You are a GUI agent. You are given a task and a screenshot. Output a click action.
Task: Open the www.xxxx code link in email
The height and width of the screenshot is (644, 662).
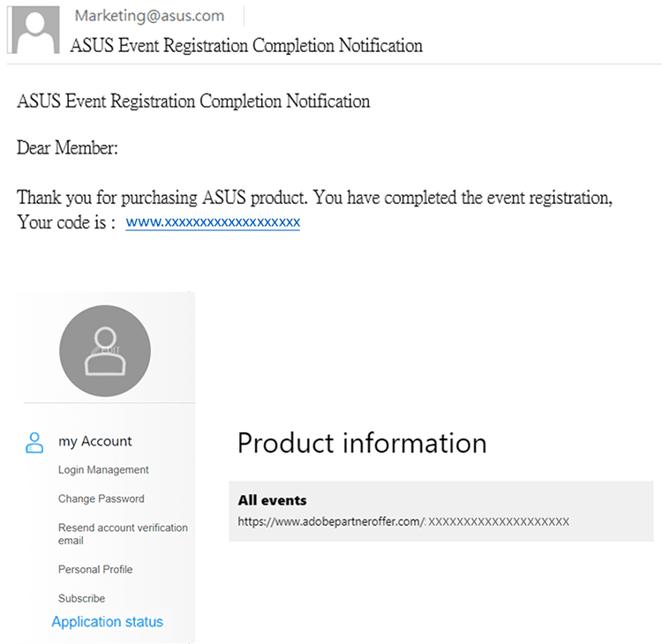213,222
